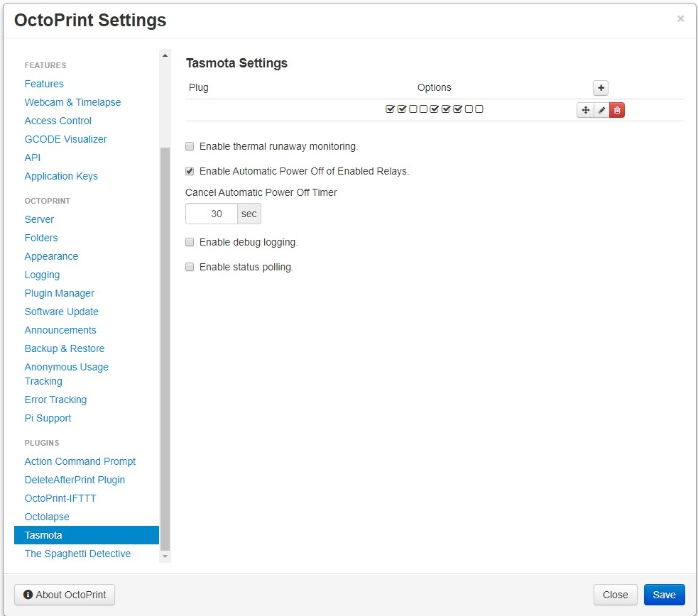Click the About OctoPrint button
698x616 pixels.
click(65, 595)
